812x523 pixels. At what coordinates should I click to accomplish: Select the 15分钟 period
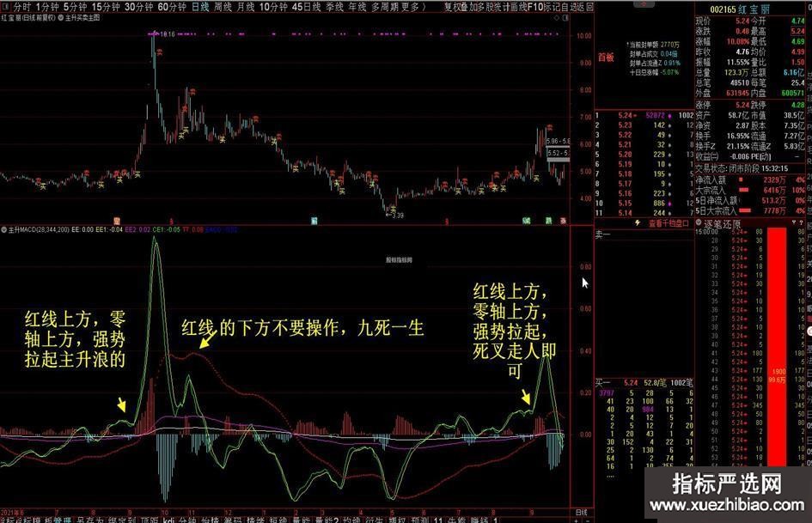coord(106,7)
